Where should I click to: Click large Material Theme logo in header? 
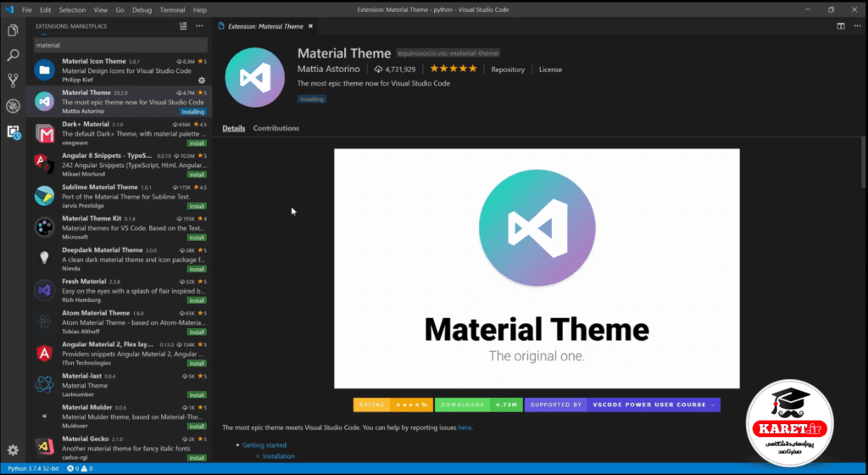point(254,77)
